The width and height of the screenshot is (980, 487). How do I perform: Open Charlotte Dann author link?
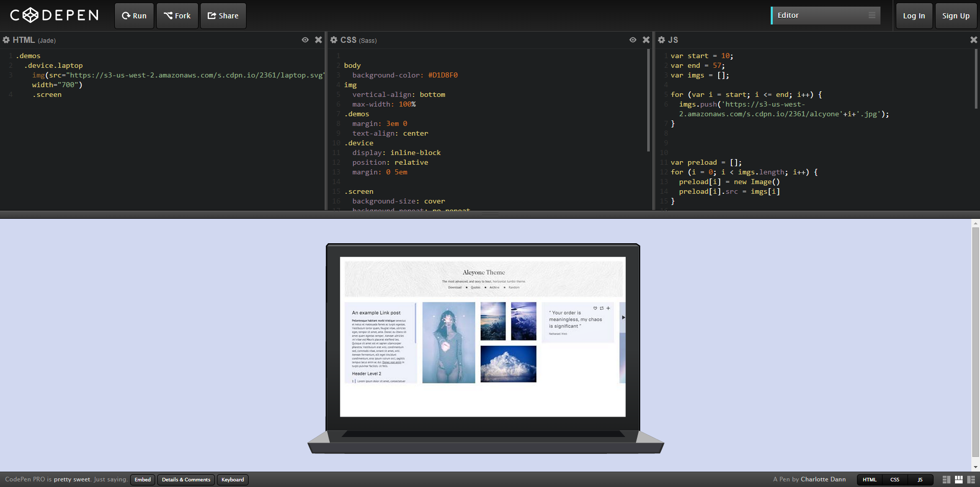point(823,479)
